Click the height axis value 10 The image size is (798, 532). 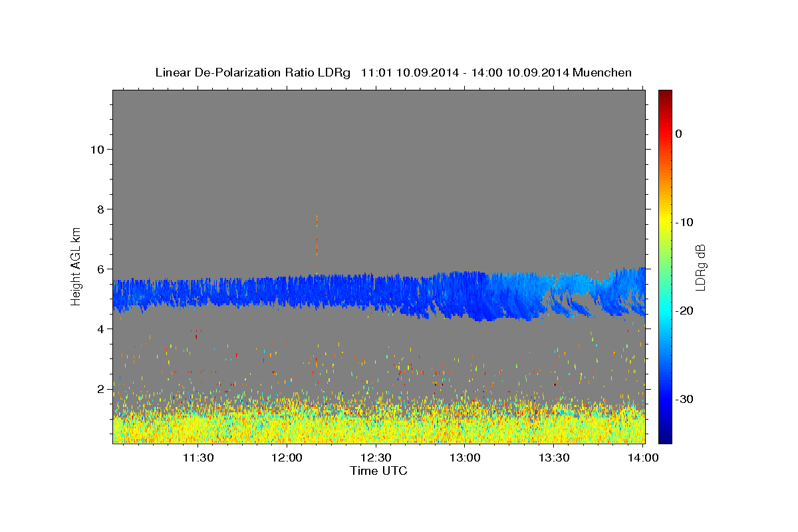click(x=98, y=149)
